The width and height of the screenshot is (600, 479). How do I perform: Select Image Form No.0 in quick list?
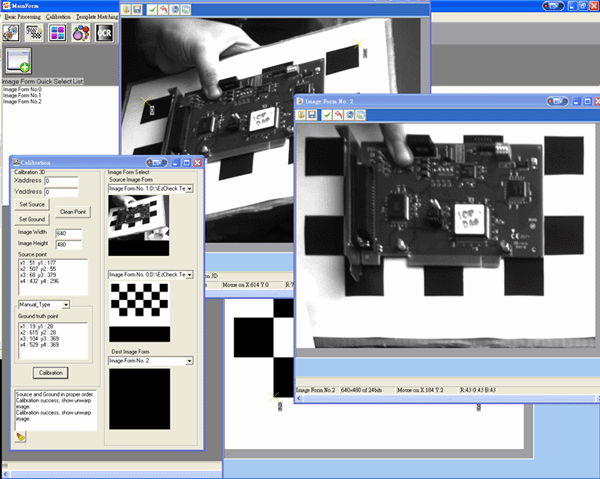22,89
